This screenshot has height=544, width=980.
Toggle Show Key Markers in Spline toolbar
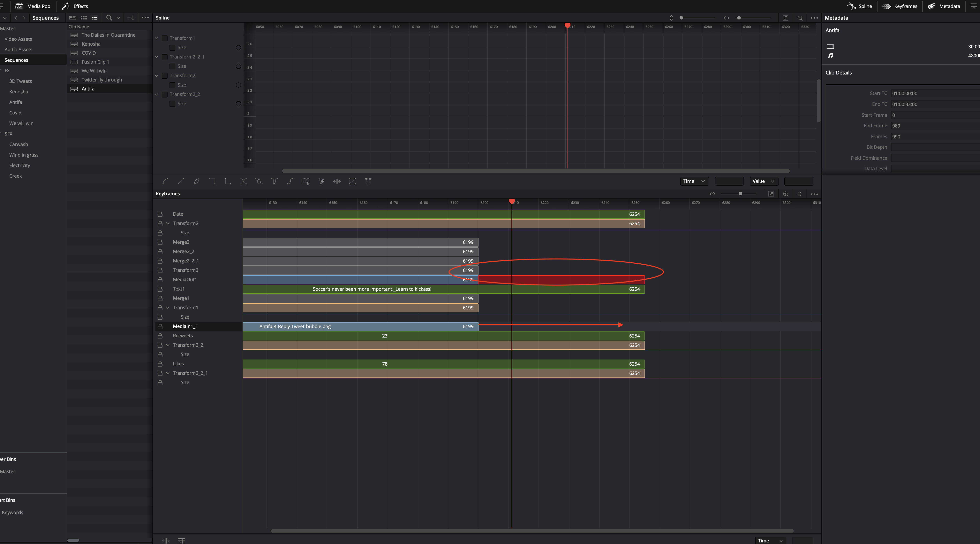click(368, 181)
